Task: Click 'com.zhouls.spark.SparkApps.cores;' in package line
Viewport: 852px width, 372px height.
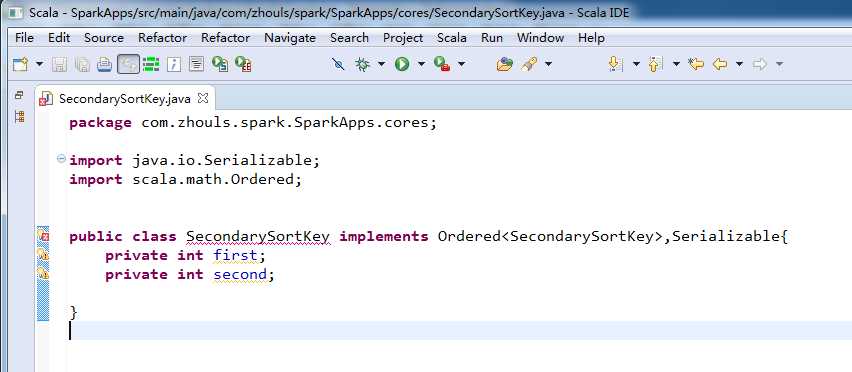Action: pos(289,123)
